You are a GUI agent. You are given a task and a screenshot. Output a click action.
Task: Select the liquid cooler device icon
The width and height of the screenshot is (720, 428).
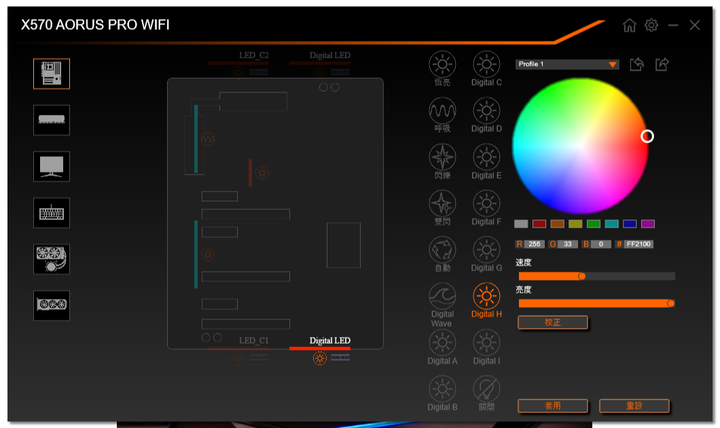pos(51,259)
